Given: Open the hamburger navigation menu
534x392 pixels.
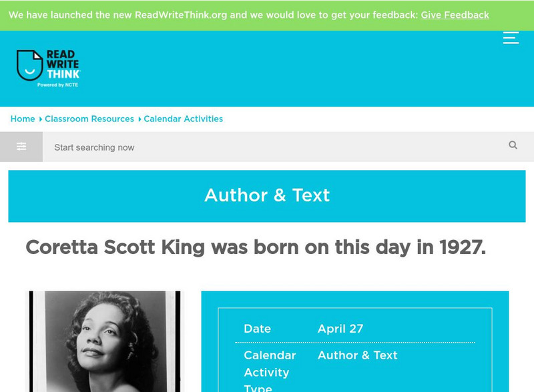Looking at the screenshot, I should (511, 37).
